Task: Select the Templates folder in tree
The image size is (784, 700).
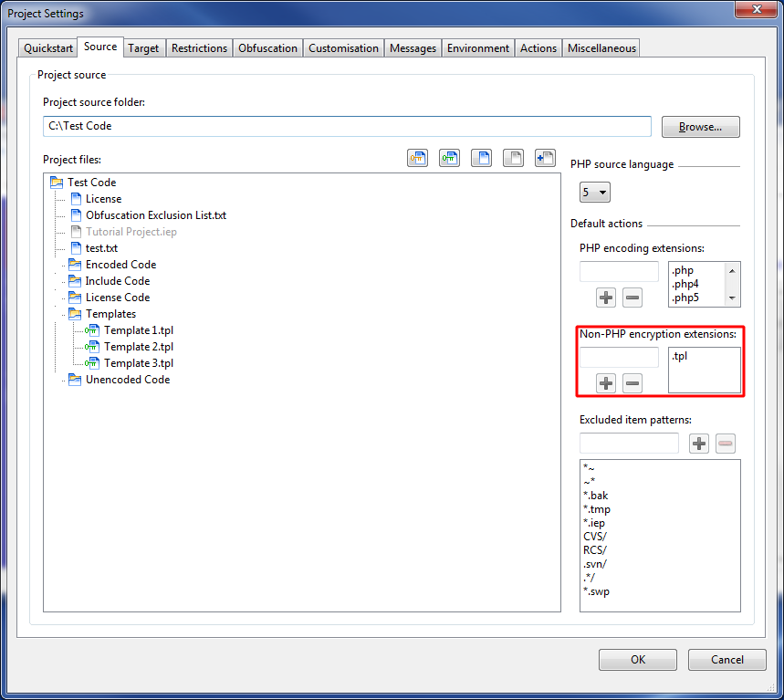Action: click(x=110, y=314)
